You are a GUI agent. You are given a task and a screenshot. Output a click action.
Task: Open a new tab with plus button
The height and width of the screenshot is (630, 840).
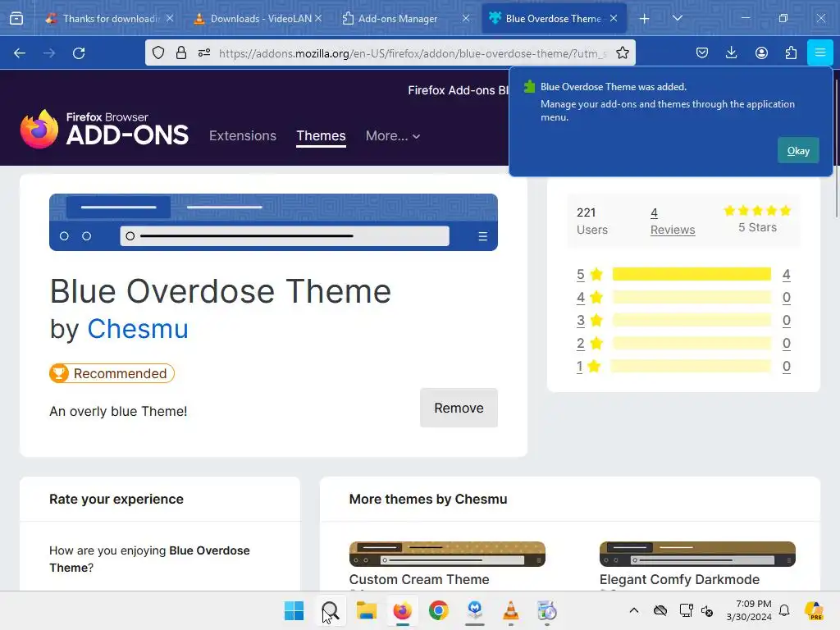pos(645,19)
